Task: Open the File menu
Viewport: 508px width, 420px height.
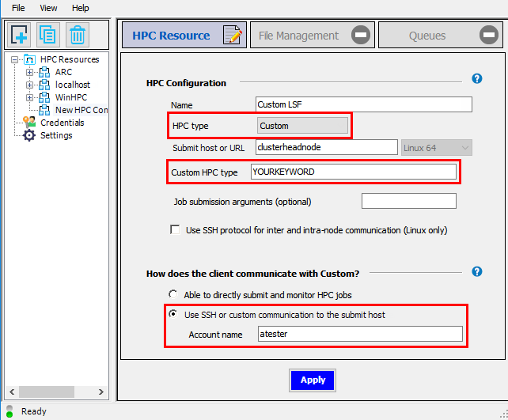Action: click(18, 8)
